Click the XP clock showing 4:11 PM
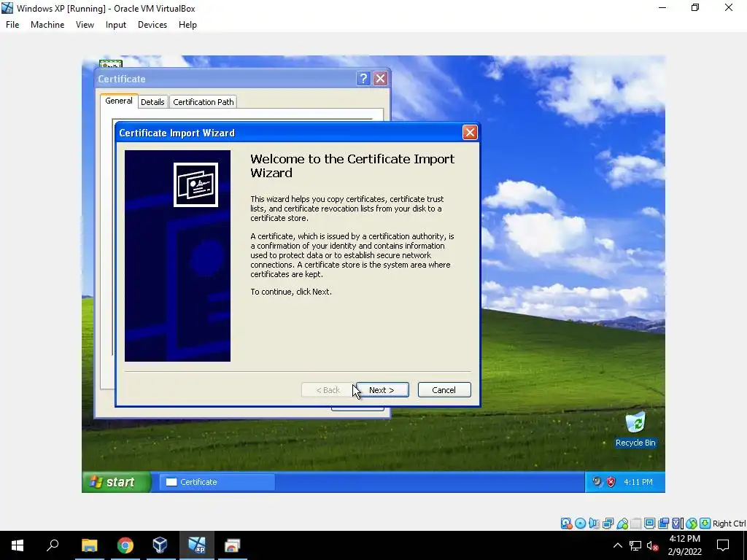Viewport: 747px width, 560px height. 638,482
